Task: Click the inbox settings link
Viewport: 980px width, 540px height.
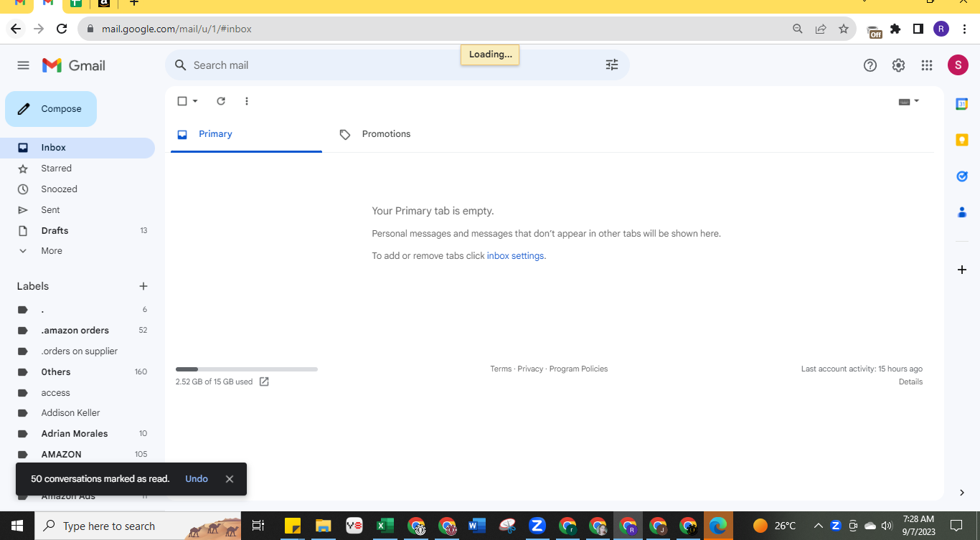Action: (x=515, y=256)
